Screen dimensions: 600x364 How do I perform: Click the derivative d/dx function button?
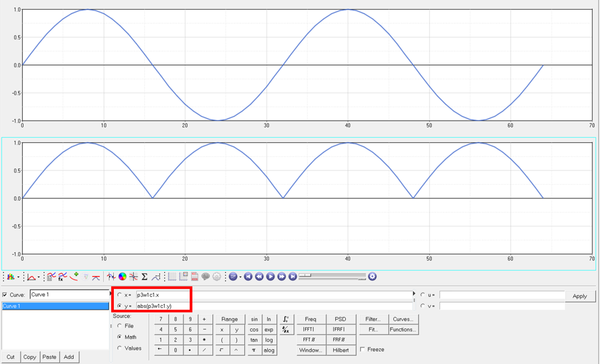point(287,330)
